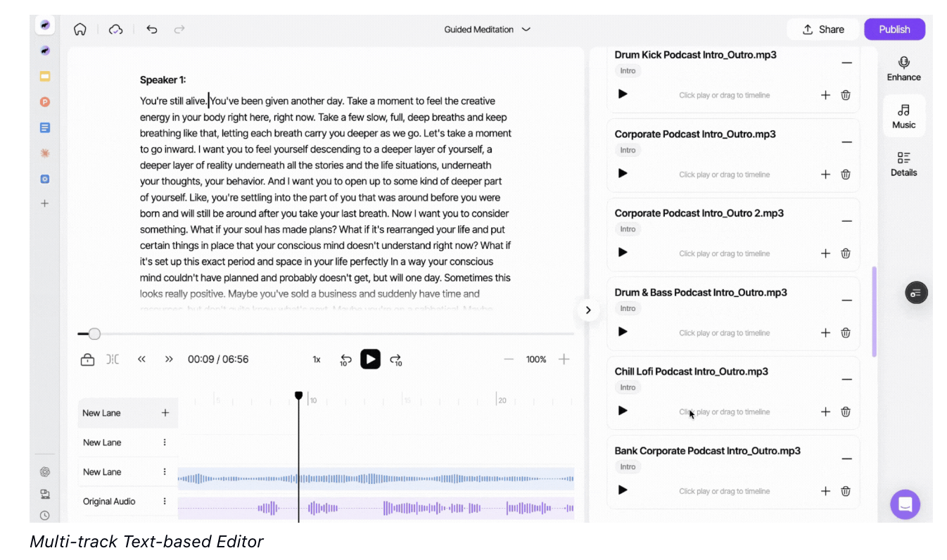Click the Publish button
947x560 pixels.
894,30
